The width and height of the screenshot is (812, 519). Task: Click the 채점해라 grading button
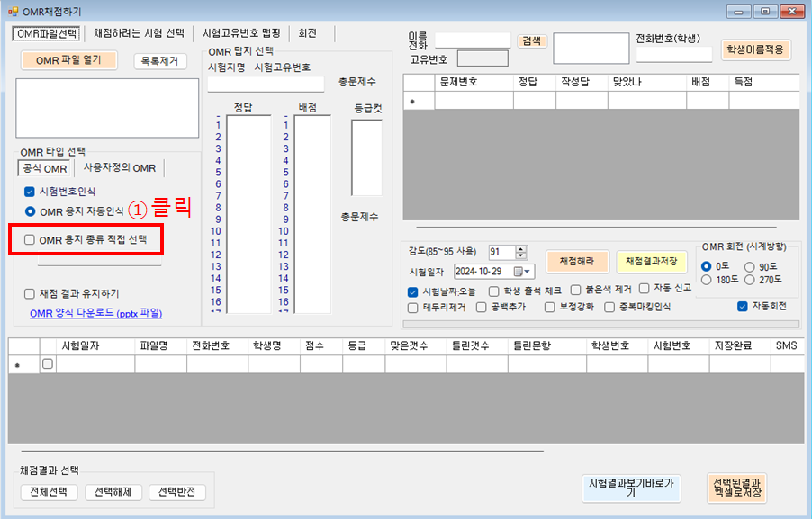[x=576, y=261]
